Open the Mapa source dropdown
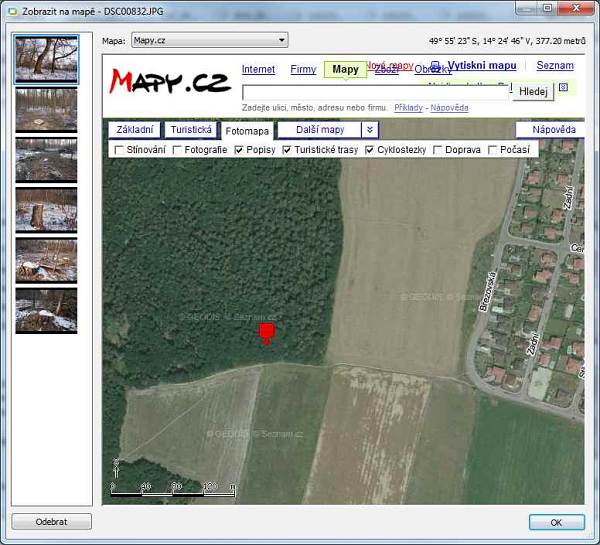The width and height of the screenshot is (600, 545). pyautogui.click(x=209, y=40)
